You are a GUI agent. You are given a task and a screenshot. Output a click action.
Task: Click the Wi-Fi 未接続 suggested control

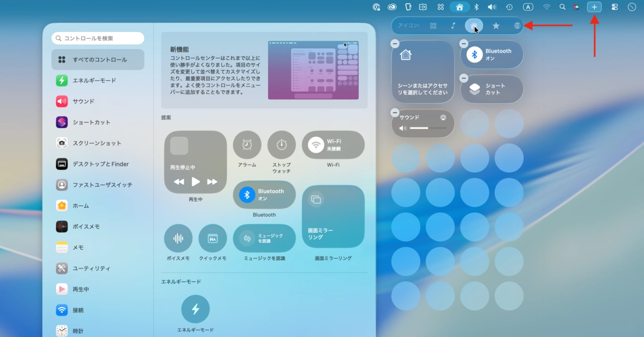coord(333,144)
